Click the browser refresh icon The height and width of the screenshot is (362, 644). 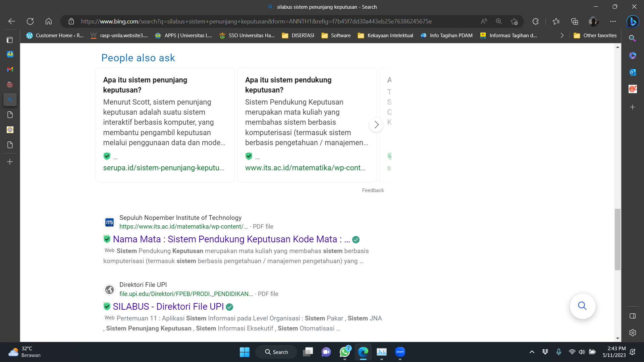pyautogui.click(x=30, y=21)
